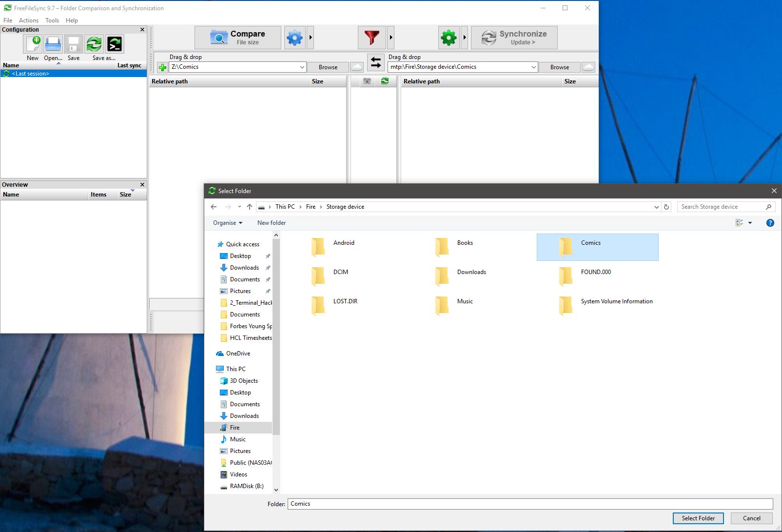
Task: Open Quick access in navigation pane
Action: coord(239,244)
